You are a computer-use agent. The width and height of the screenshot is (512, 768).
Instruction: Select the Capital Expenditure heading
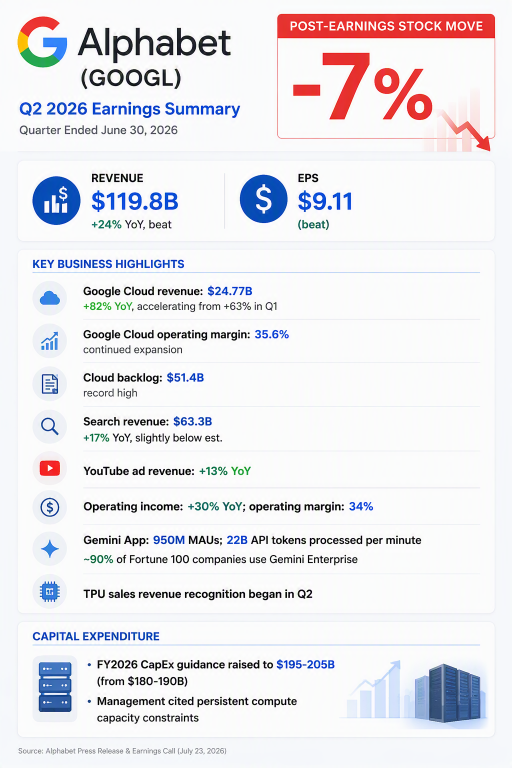pyautogui.click(x=96, y=636)
